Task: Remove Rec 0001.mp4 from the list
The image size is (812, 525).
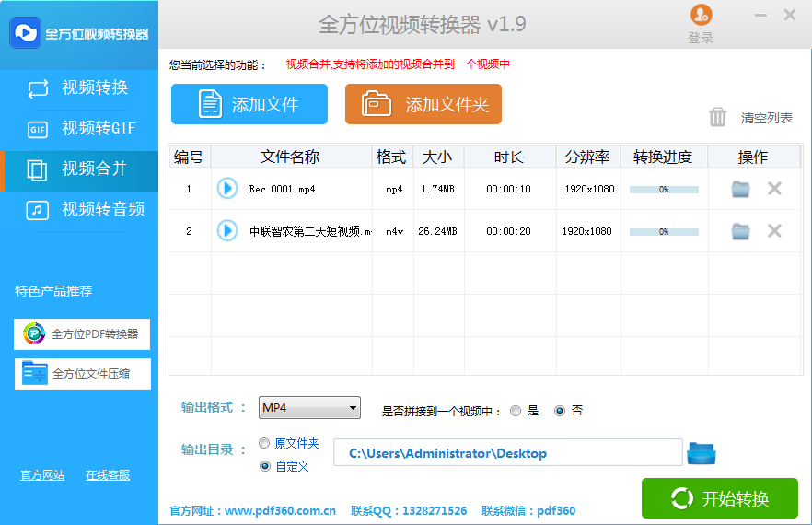Action: click(774, 189)
